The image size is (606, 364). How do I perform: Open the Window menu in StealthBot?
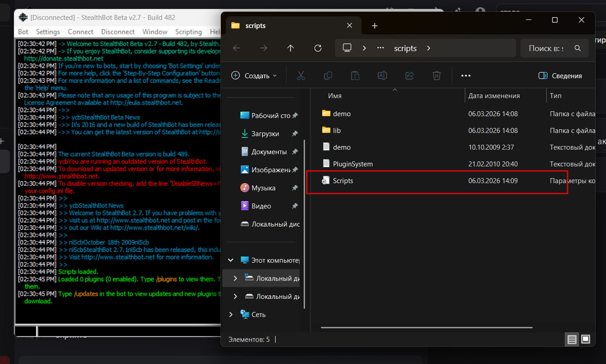[155, 32]
